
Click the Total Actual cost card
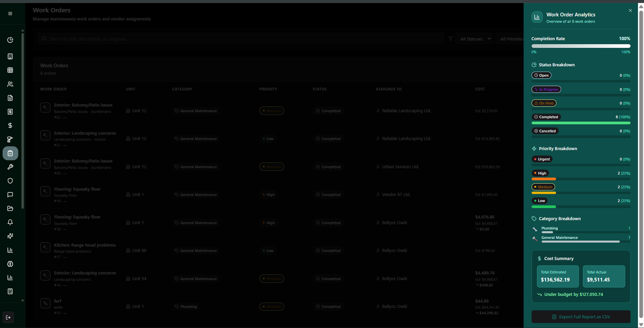(x=604, y=276)
